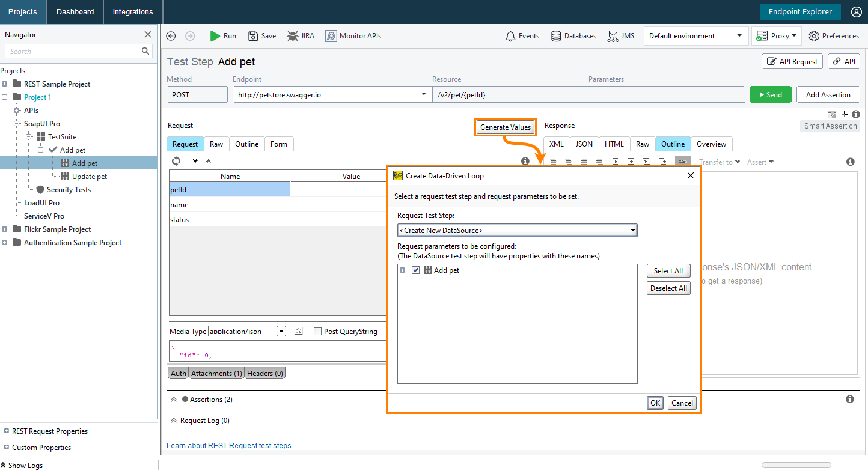Image resolution: width=868 pixels, height=471 pixels.
Task: Move the selected parameter up
Action: 209,161
